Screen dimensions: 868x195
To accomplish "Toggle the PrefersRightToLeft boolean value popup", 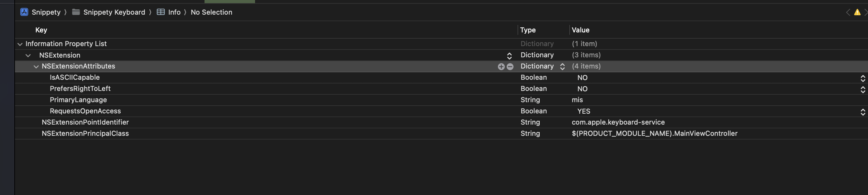I will coord(863,89).
